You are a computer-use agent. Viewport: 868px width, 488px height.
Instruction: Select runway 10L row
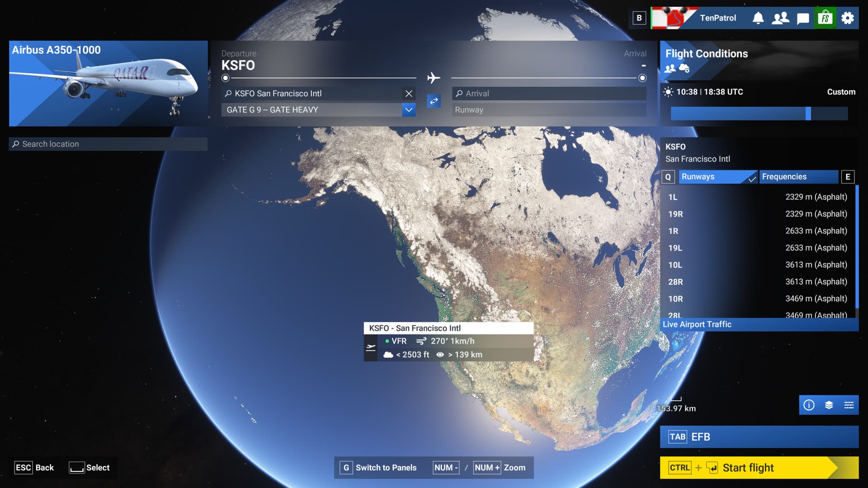click(x=758, y=265)
